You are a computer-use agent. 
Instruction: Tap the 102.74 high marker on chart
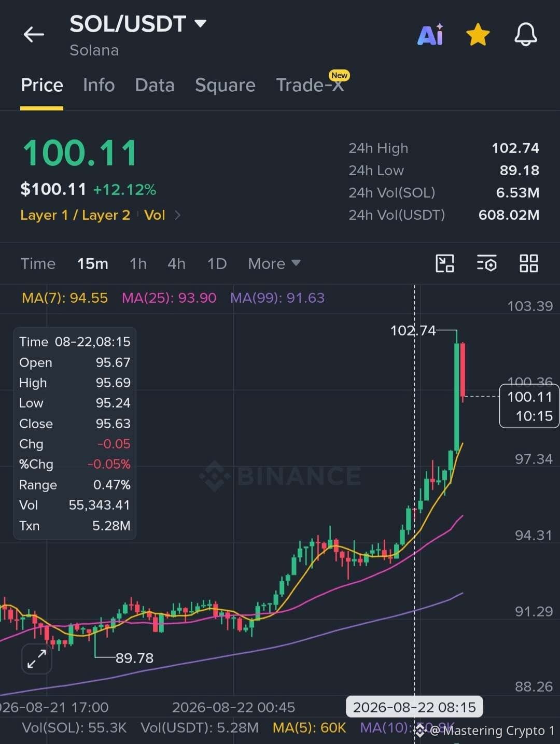(x=413, y=330)
